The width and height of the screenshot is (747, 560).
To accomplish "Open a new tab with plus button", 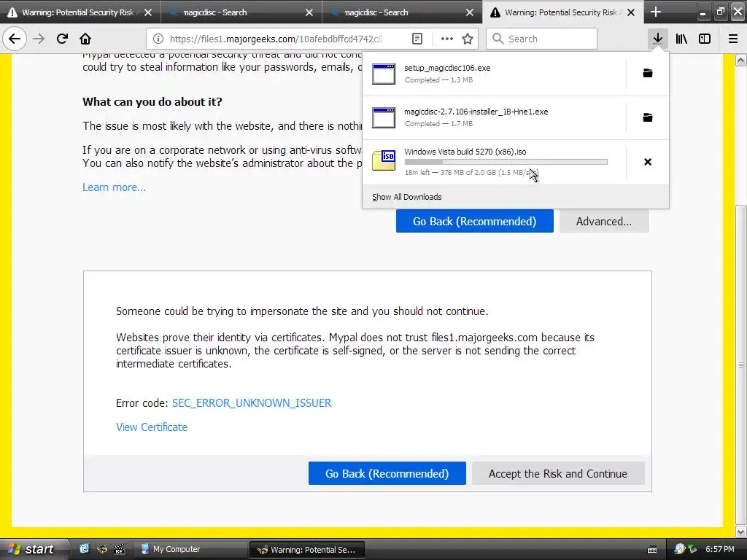I will coord(656,12).
